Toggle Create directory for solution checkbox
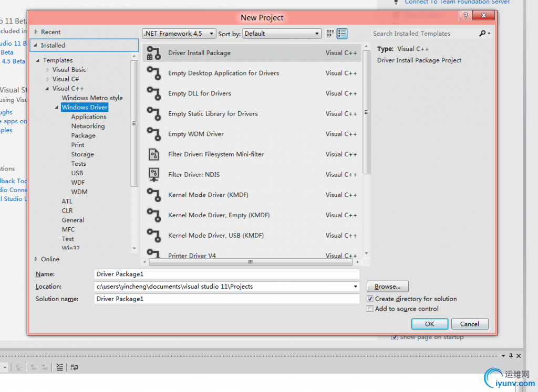The image size is (538, 392). tap(370, 299)
